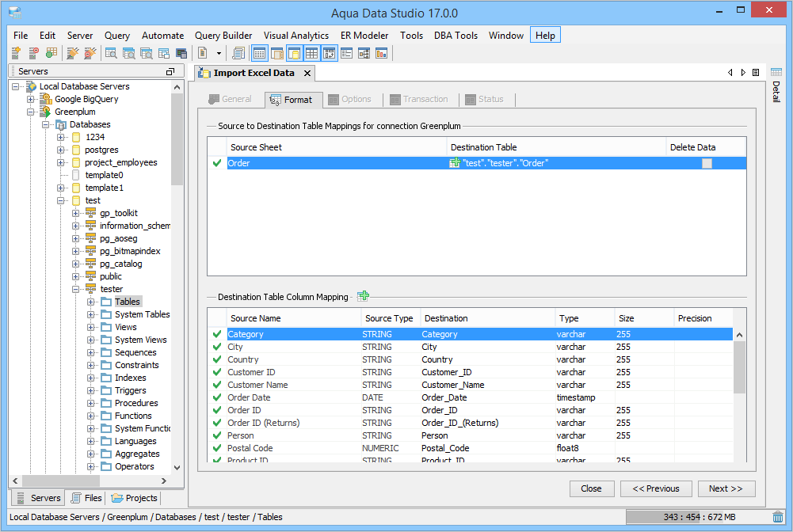Viewport: 793px width, 532px height.
Task: Click the single grid with magnifier toolbar icon
Action: [x=111, y=52]
